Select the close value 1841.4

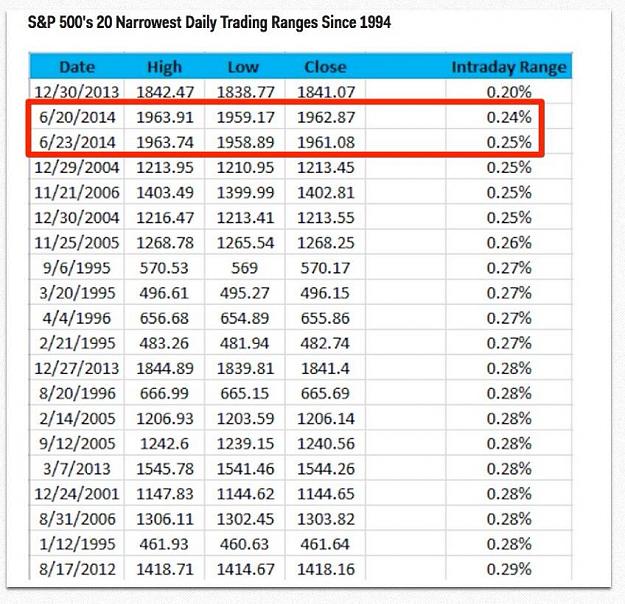(x=325, y=368)
